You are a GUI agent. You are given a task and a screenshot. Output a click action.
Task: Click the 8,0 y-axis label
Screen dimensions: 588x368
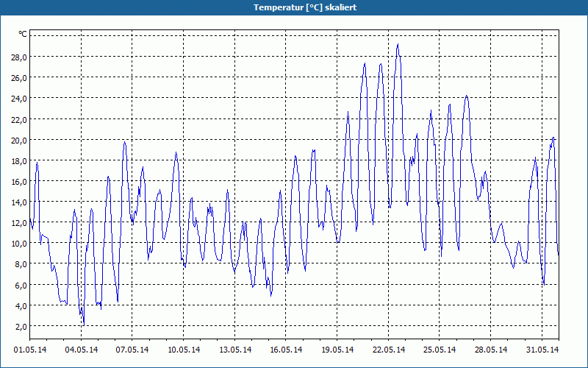tap(22, 264)
